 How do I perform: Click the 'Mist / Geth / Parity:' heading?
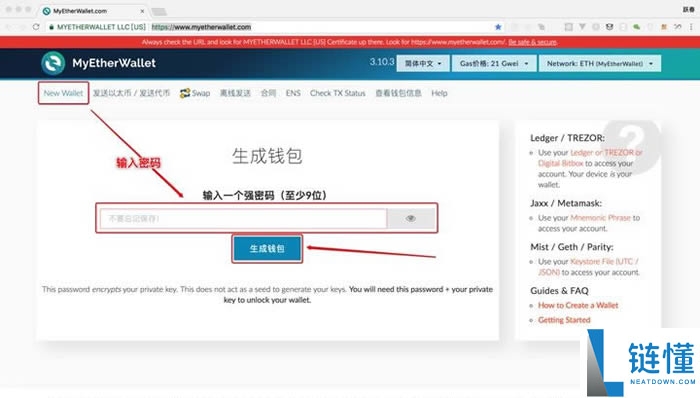571,247
